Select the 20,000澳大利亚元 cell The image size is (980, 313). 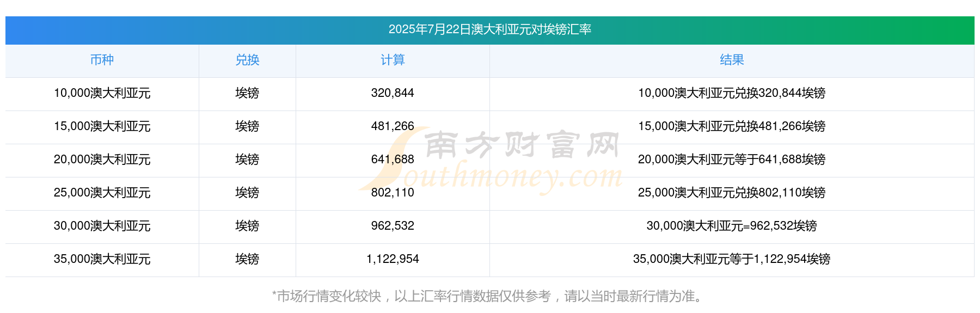102,159
